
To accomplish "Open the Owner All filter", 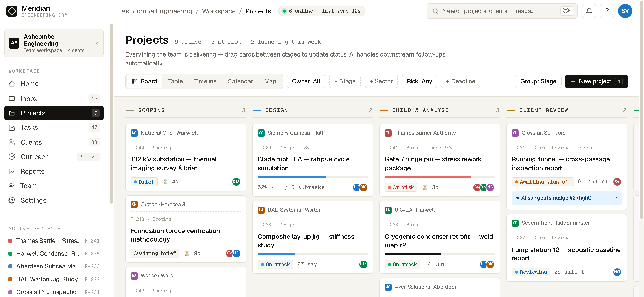I will (x=306, y=81).
